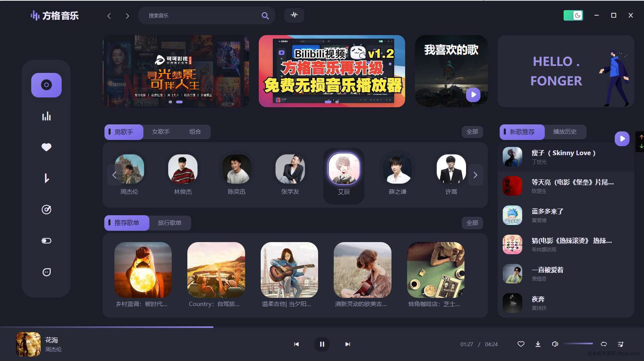Click the 方格音乐 logo
This screenshot has width=644, height=361.
click(55, 16)
